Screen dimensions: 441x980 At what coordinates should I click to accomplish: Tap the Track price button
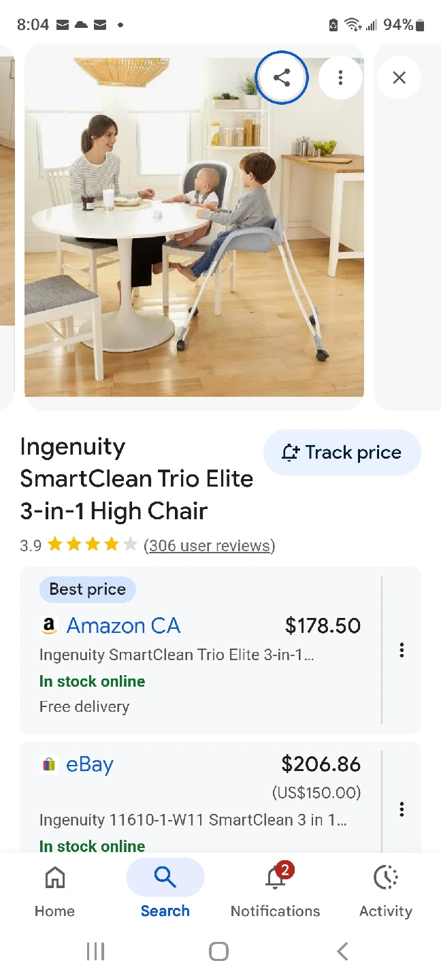coord(342,453)
